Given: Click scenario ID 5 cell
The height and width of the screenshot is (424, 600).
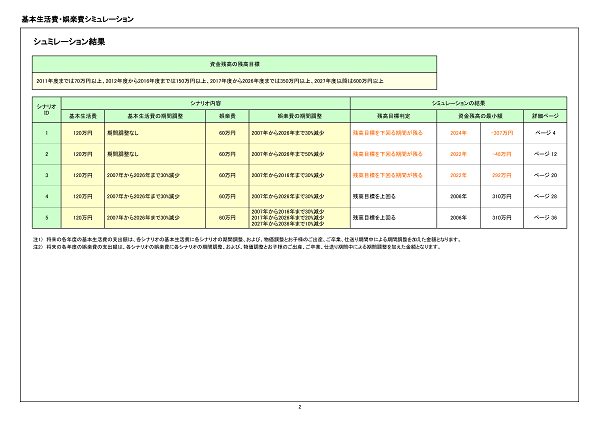Looking at the screenshot, I should tap(46, 217).
